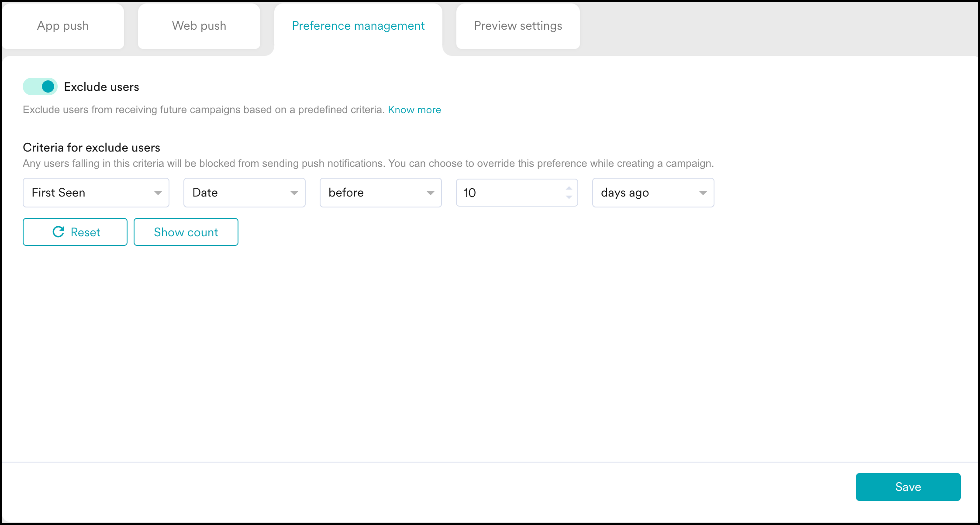Open the Date type dropdown
This screenshot has height=525, width=980.
pos(236,193)
